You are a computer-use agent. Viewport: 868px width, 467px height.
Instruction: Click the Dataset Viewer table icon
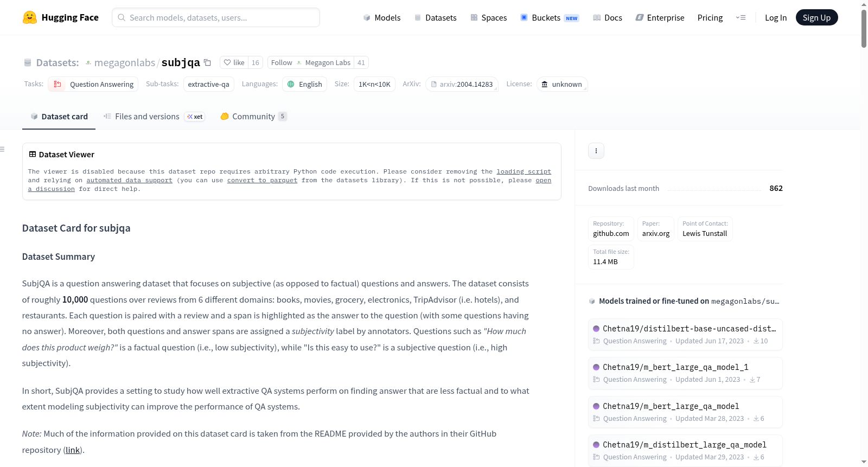[33, 155]
